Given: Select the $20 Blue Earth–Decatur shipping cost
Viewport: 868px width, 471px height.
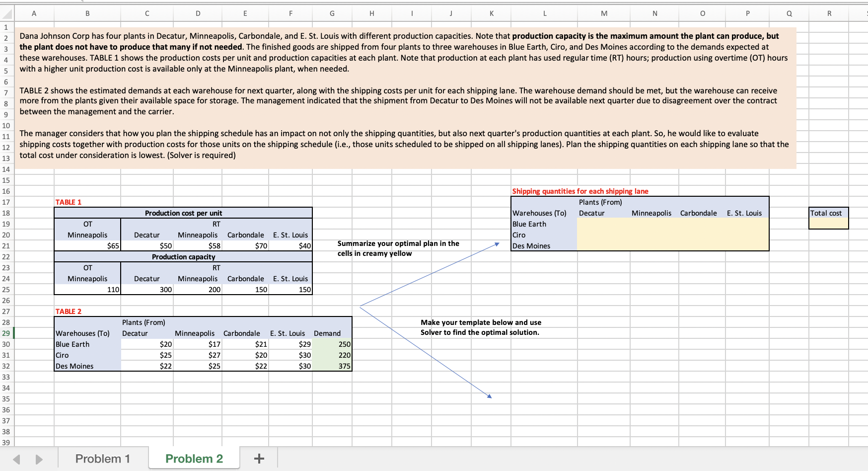Looking at the screenshot, I should click(x=147, y=344).
